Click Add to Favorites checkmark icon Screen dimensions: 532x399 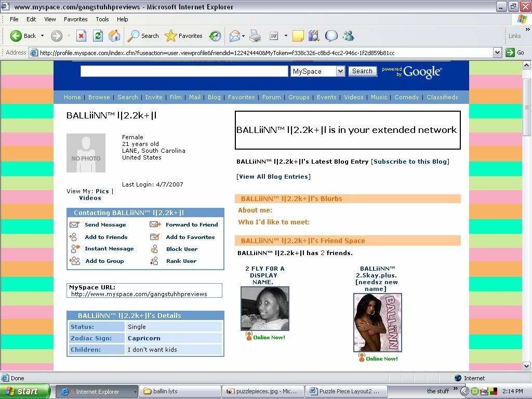tap(155, 237)
